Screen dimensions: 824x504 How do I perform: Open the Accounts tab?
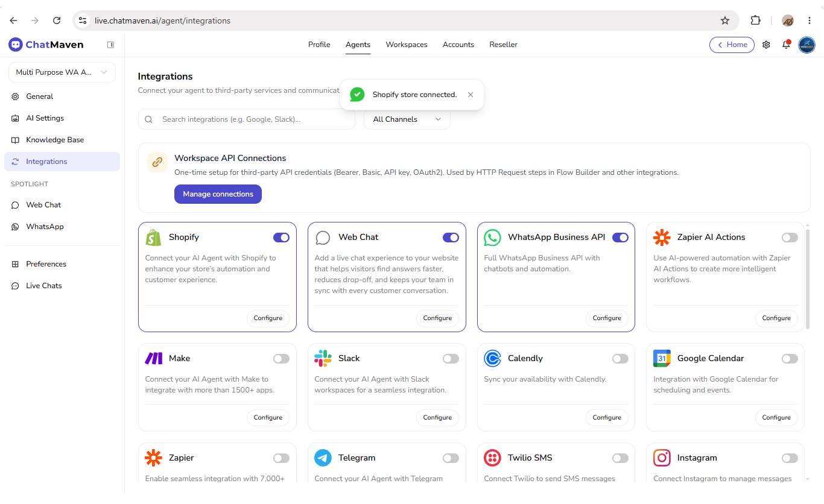tap(458, 45)
